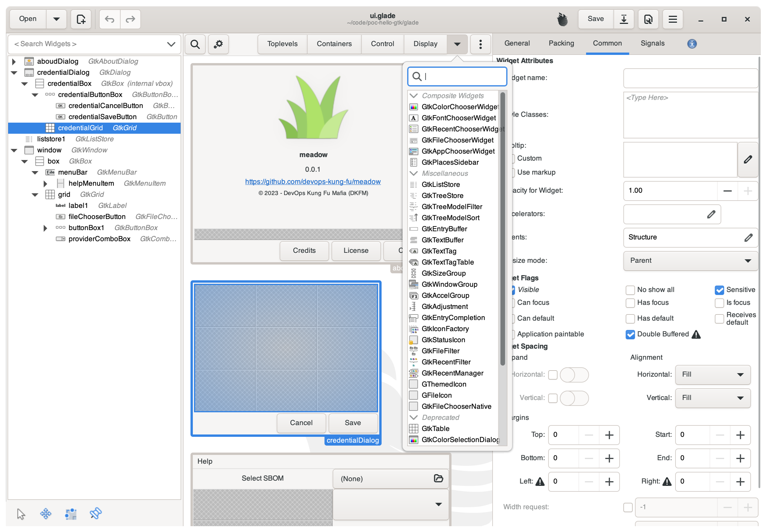Image resolution: width=769 pixels, height=532 pixels.
Task: Click the preview snapshot icon
Action: point(648,19)
